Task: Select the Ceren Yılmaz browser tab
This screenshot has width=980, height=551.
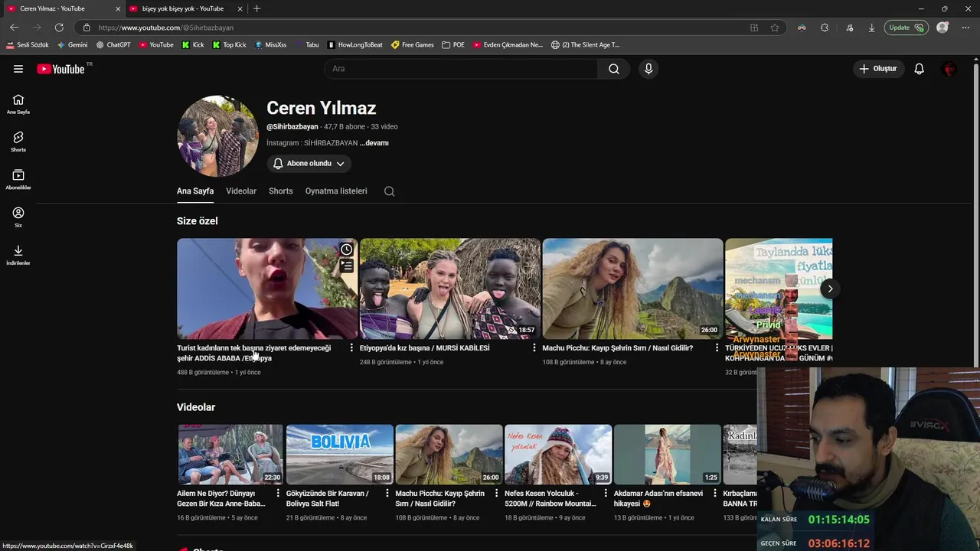Action: click(x=63, y=8)
